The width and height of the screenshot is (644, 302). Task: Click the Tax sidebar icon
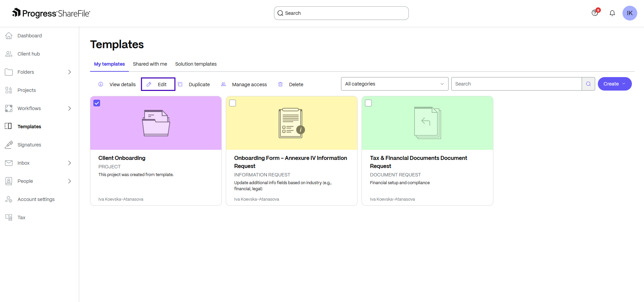(x=9, y=217)
